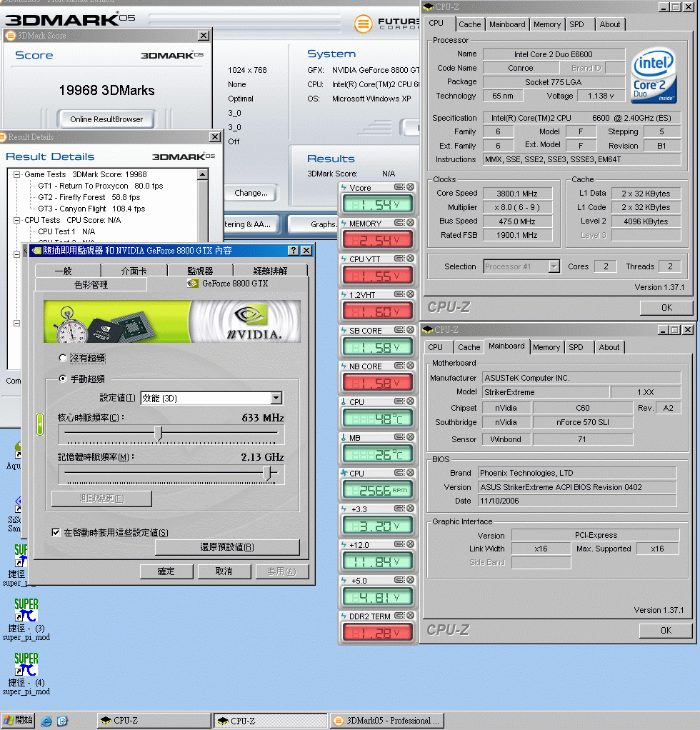Switch to Mainboard tab in top CPU-Z
This screenshot has width=700, height=730.
tap(507, 24)
